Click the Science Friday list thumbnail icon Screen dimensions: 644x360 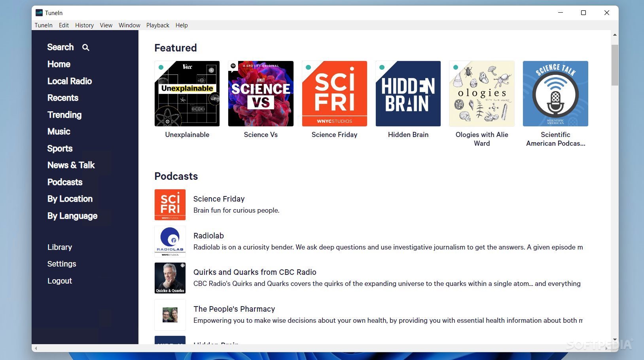170,205
